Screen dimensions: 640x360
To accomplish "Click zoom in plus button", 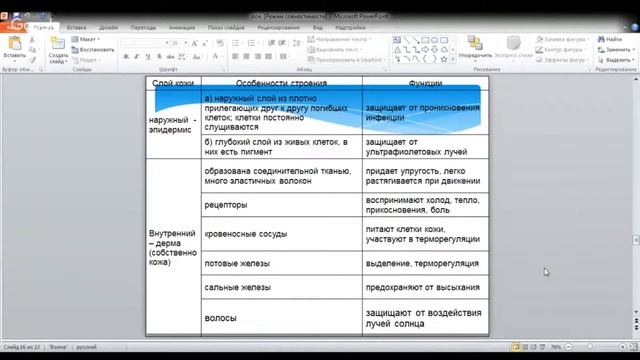I will click(622, 347).
